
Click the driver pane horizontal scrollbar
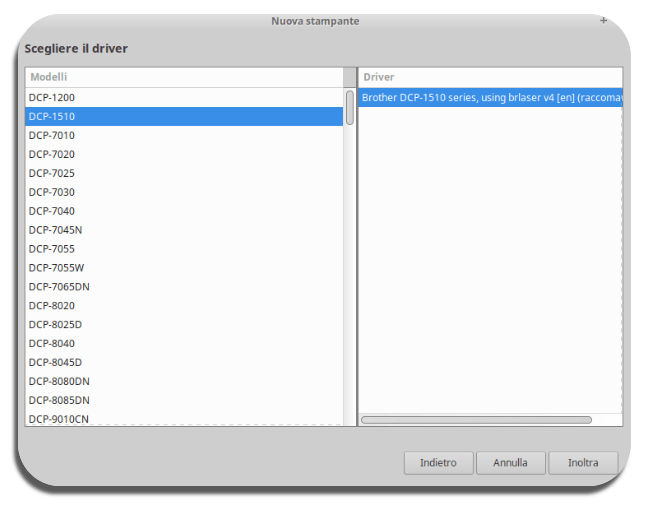pos(476,420)
